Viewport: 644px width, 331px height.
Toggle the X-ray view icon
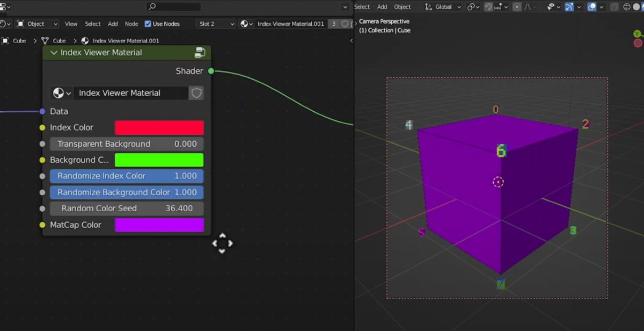coord(614,7)
